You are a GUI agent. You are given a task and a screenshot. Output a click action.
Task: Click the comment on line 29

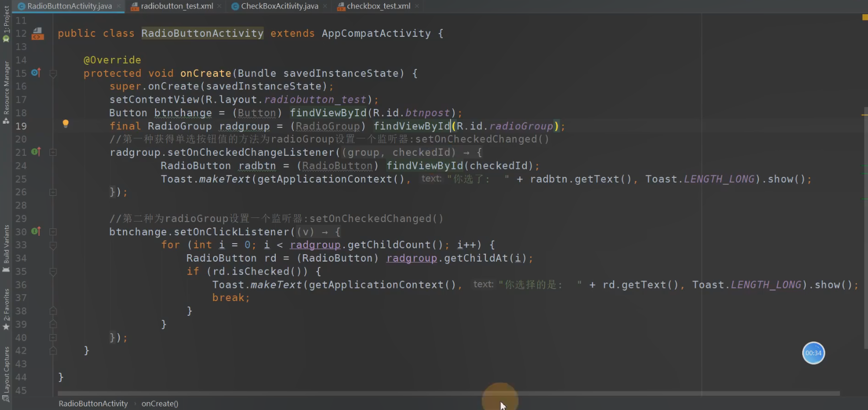tap(276, 218)
